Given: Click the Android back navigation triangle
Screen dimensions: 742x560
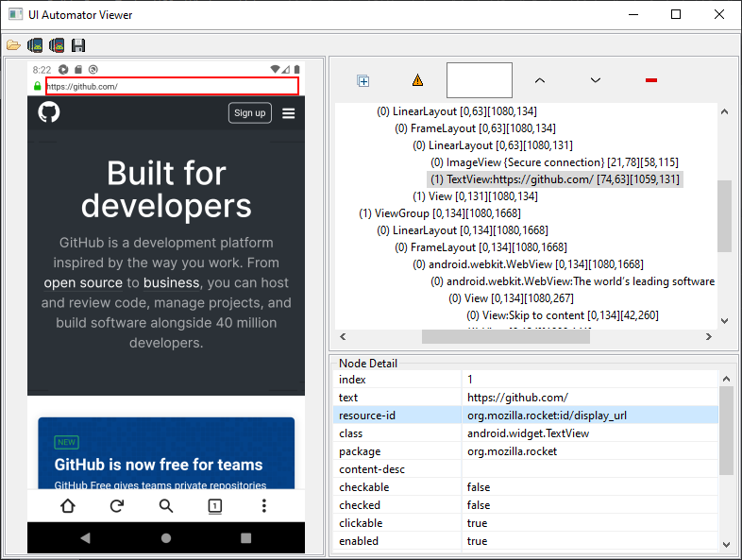Looking at the screenshot, I should tap(86, 537).
